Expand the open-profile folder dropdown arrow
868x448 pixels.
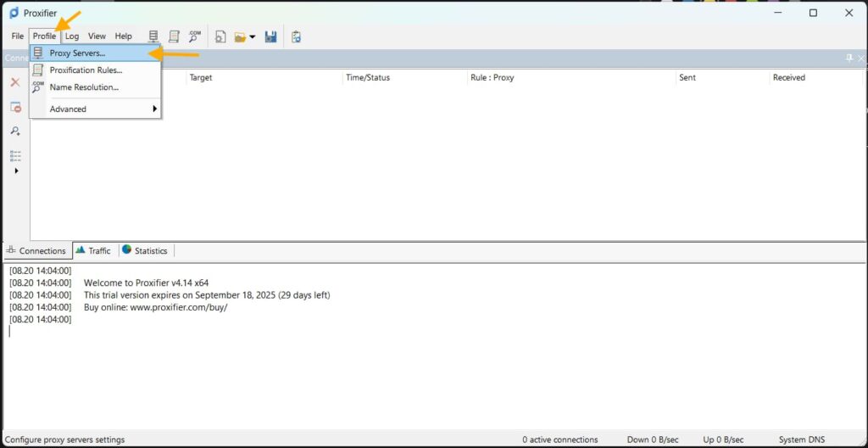253,37
